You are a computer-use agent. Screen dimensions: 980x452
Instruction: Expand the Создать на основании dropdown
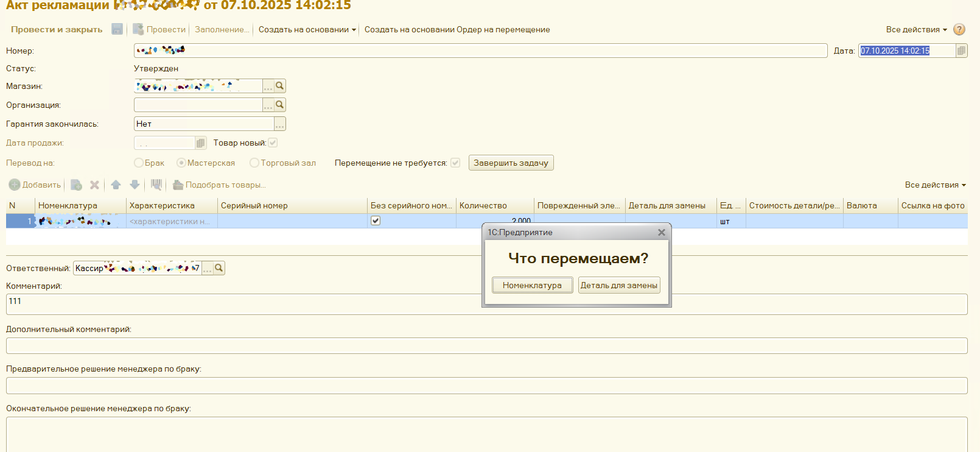307,29
